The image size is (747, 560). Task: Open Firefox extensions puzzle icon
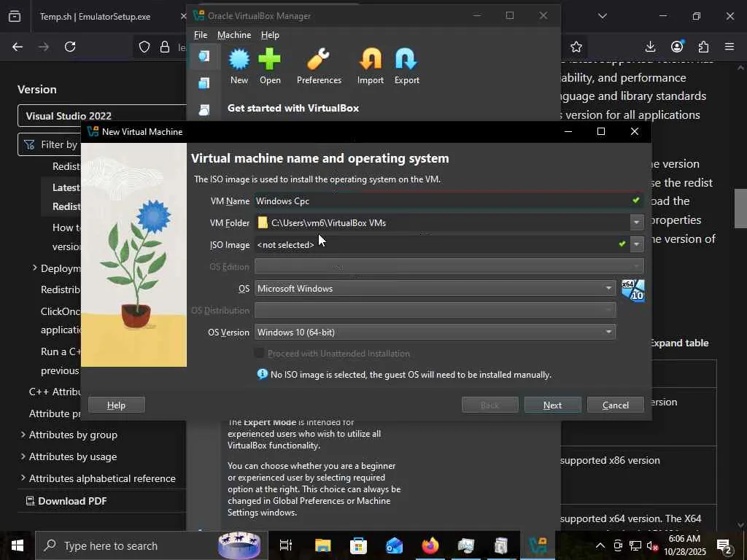coord(703,47)
